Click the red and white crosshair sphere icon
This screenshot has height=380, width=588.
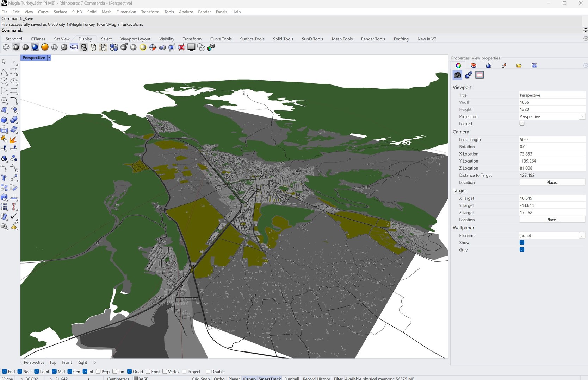coord(153,47)
